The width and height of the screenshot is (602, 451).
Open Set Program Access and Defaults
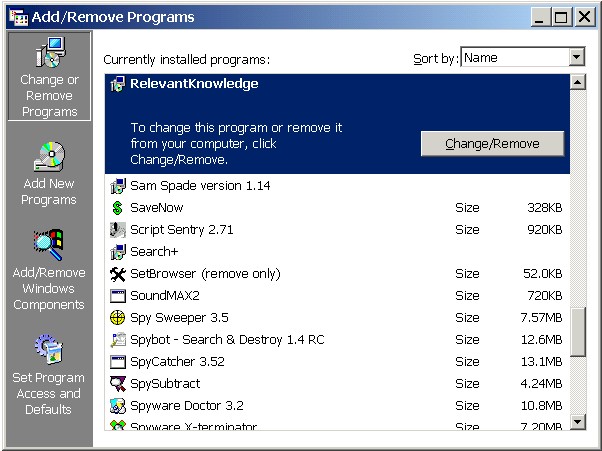(x=49, y=375)
